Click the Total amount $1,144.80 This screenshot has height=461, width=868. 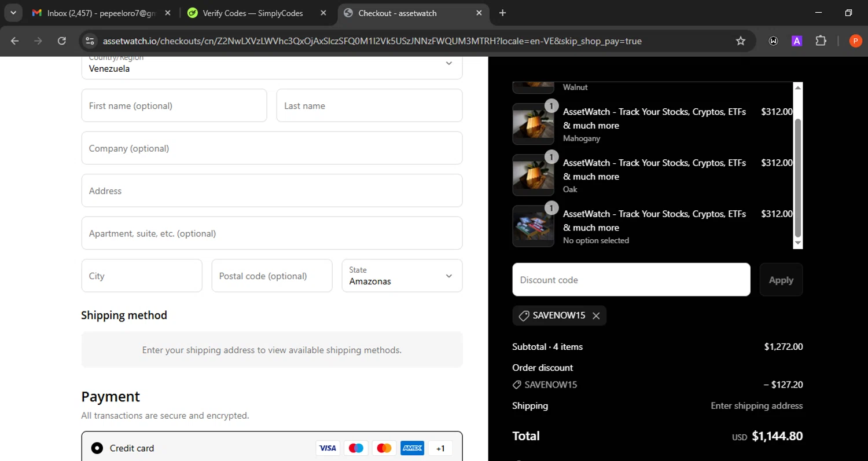point(777,436)
